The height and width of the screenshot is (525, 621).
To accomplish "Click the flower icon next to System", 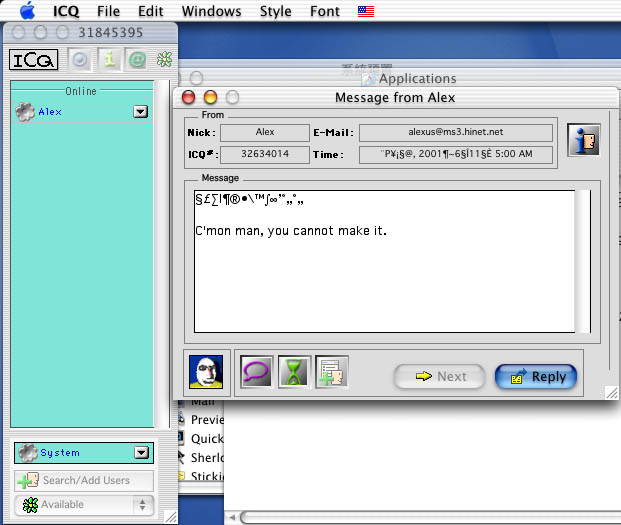I will 28,453.
